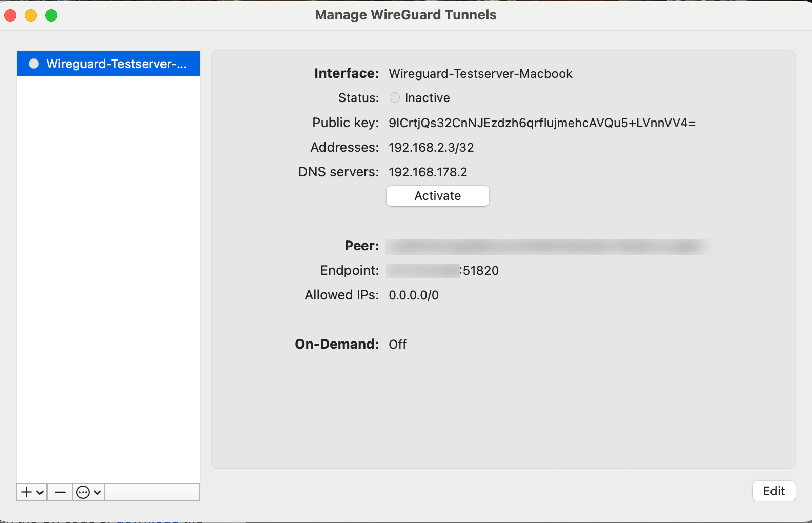The height and width of the screenshot is (523, 812).
Task: Click the Inactive status indicator circle
Action: point(394,97)
